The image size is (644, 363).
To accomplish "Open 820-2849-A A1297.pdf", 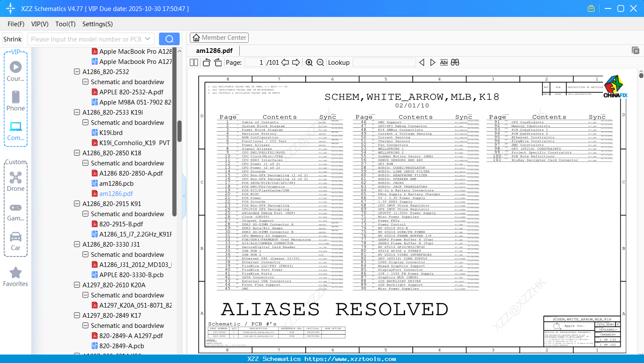I will [x=131, y=336].
